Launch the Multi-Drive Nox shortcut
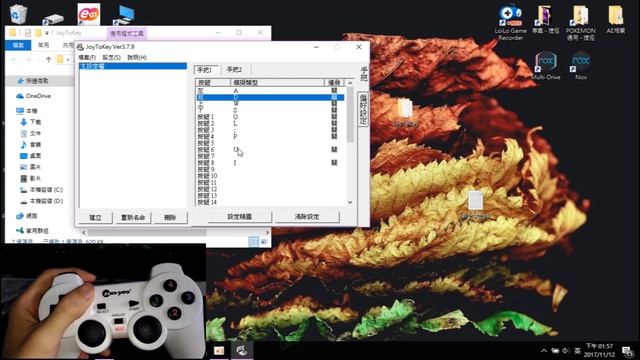The image size is (640, 360). click(x=546, y=65)
